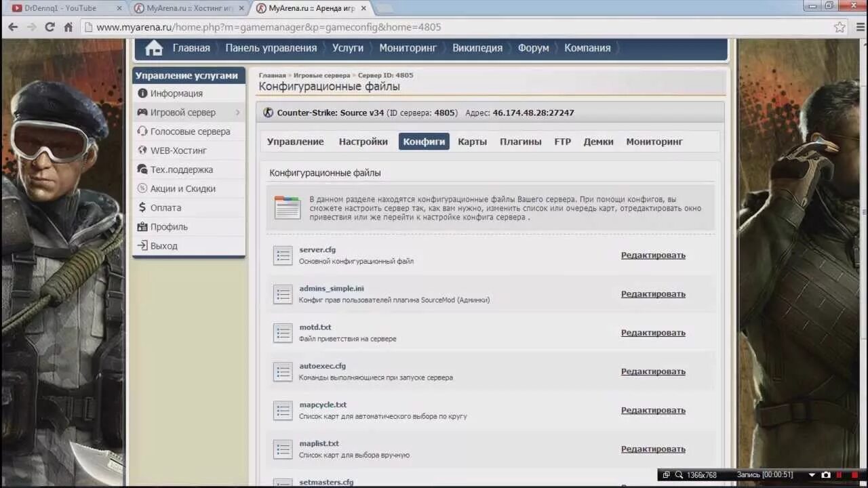
Task: Open the Настройки tab
Action: click(363, 142)
